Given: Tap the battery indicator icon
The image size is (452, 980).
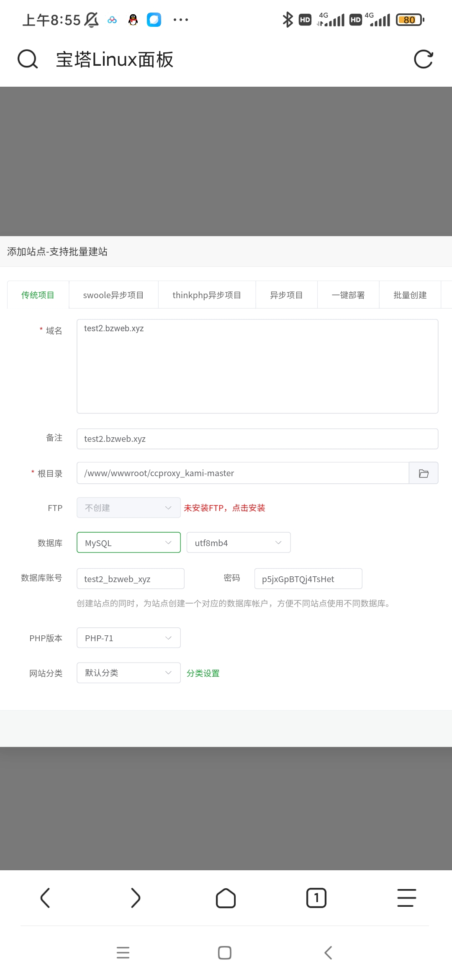Looking at the screenshot, I should point(410,20).
